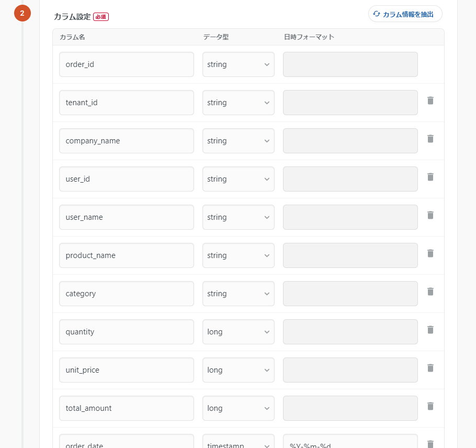Expand data type selector for category
Image resolution: width=476 pixels, height=448 pixels.
pyautogui.click(x=239, y=294)
